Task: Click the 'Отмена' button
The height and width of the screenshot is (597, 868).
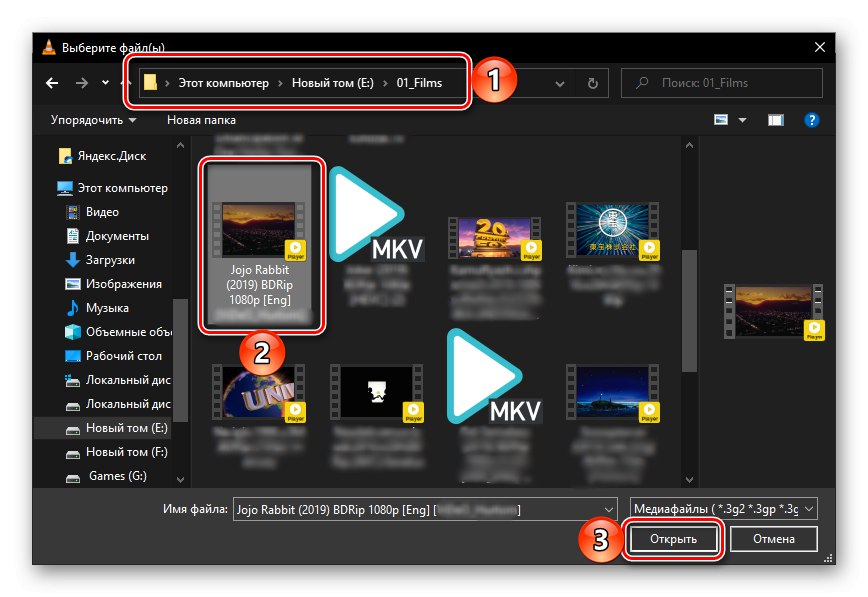Action: [773, 539]
